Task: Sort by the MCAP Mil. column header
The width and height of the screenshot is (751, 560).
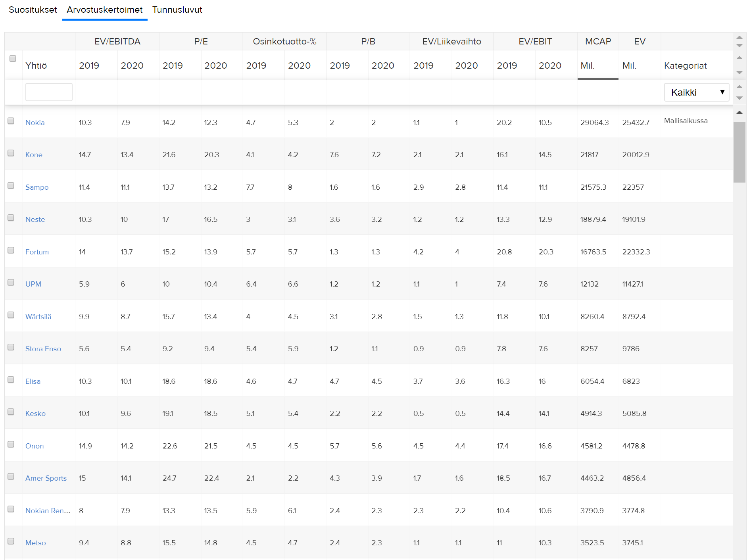Action: [x=588, y=66]
